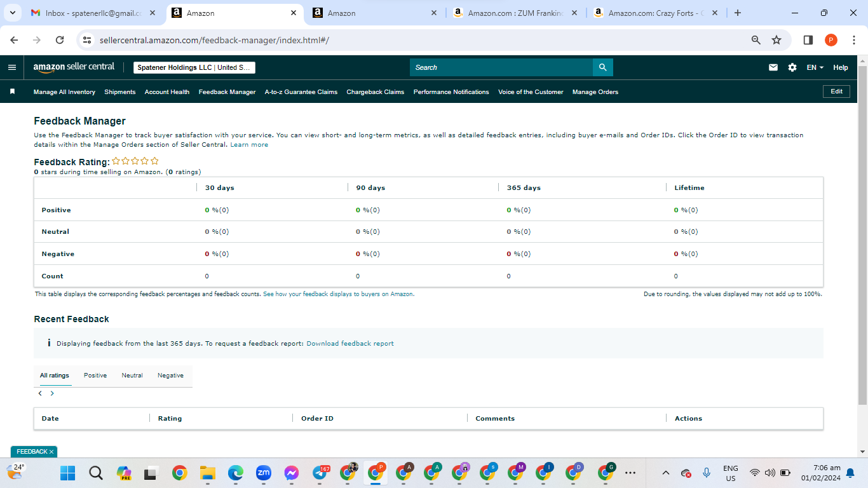Open Chargeback Claims
The image size is (868, 488).
[376, 92]
